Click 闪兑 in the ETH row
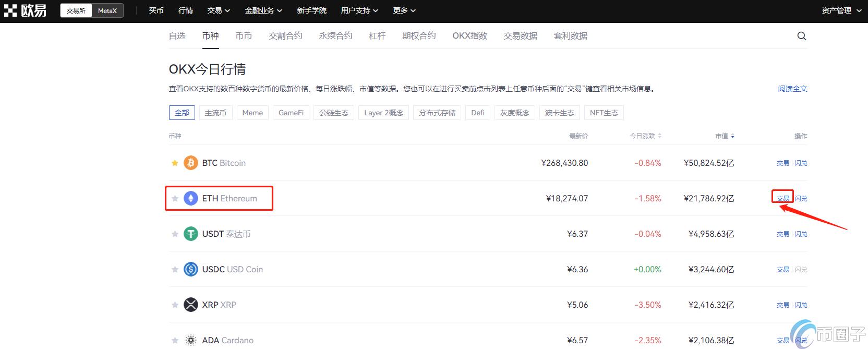 (x=801, y=199)
